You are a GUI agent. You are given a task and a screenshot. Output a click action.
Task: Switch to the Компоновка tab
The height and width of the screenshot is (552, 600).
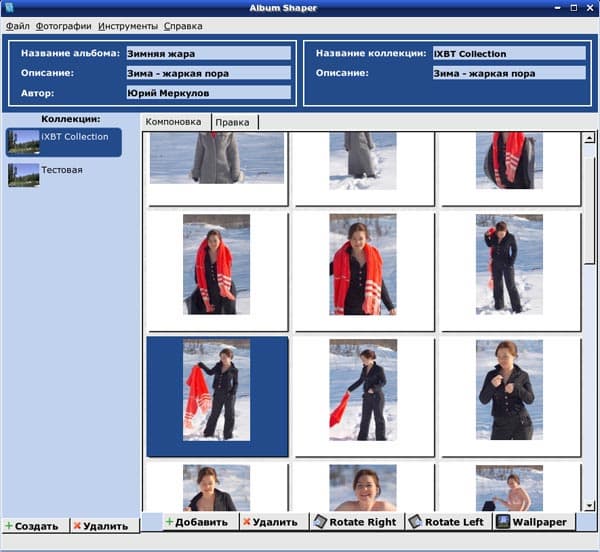coord(173,122)
